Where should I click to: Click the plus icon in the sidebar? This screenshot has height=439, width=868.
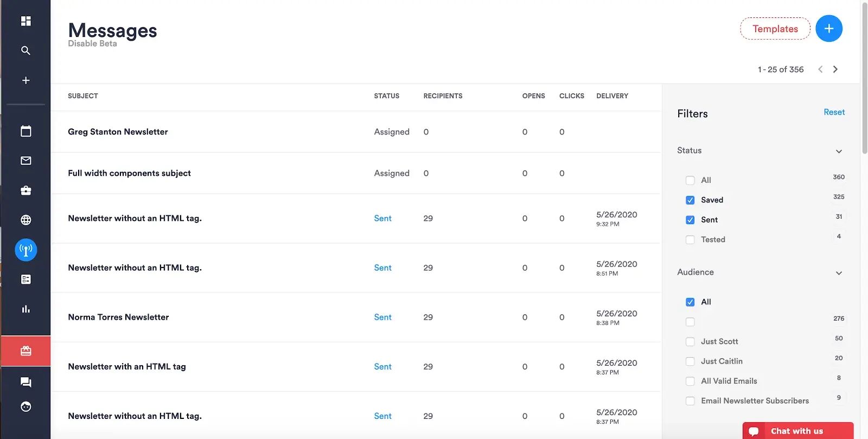pos(25,80)
